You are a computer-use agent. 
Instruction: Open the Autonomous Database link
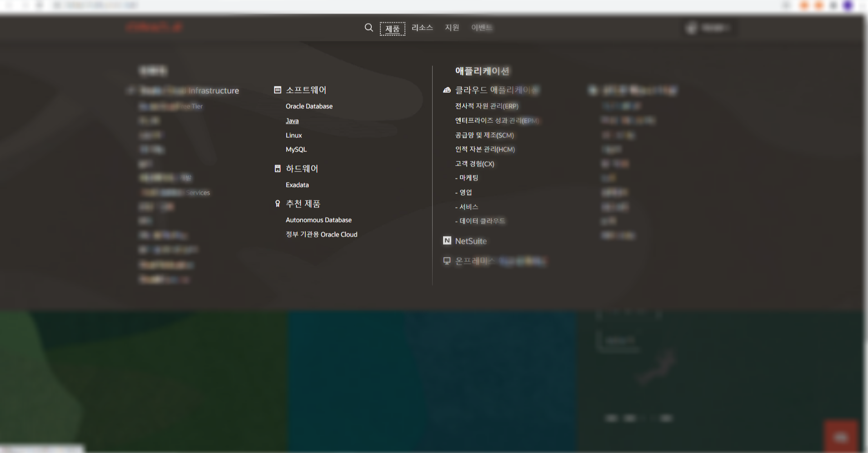pos(319,220)
